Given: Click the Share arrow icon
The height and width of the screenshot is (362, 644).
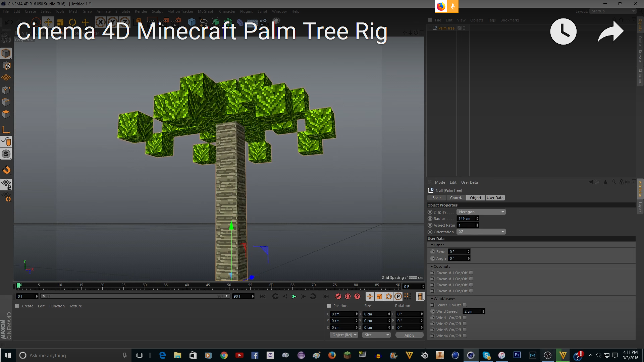Looking at the screenshot, I should click(x=610, y=32).
